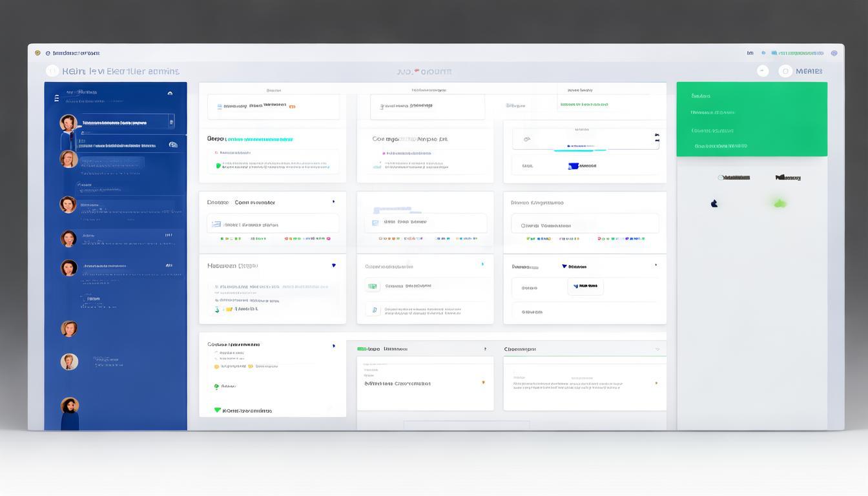The height and width of the screenshot is (496, 868).
Task: Click the hamburger menu icon in blue sidebar
Action: [x=56, y=98]
